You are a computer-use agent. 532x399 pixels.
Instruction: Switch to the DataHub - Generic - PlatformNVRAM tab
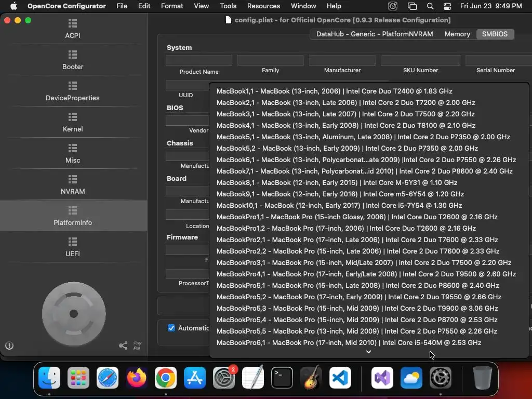click(375, 34)
